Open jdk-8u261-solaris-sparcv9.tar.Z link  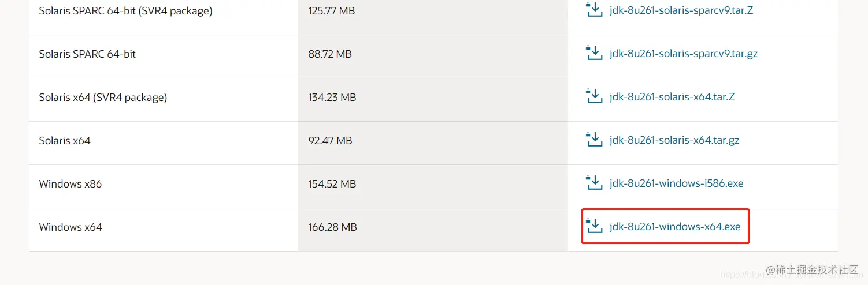tap(681, 10)
